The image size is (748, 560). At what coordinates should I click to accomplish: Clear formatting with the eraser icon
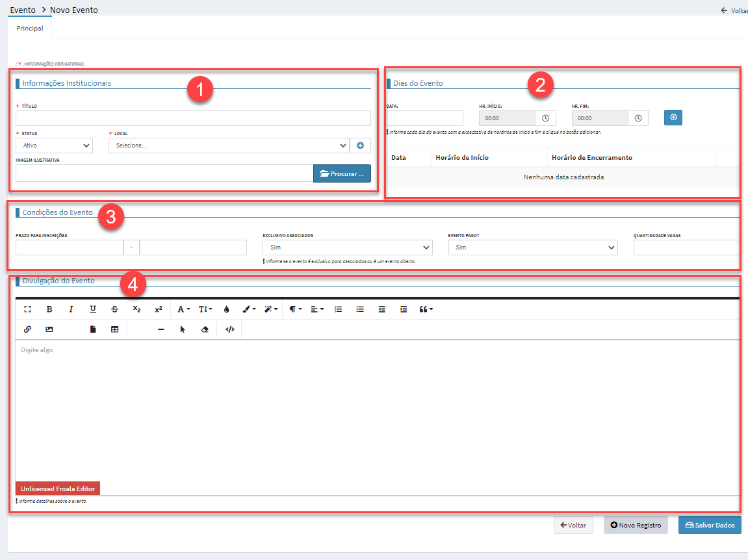[x=205, y=329]
